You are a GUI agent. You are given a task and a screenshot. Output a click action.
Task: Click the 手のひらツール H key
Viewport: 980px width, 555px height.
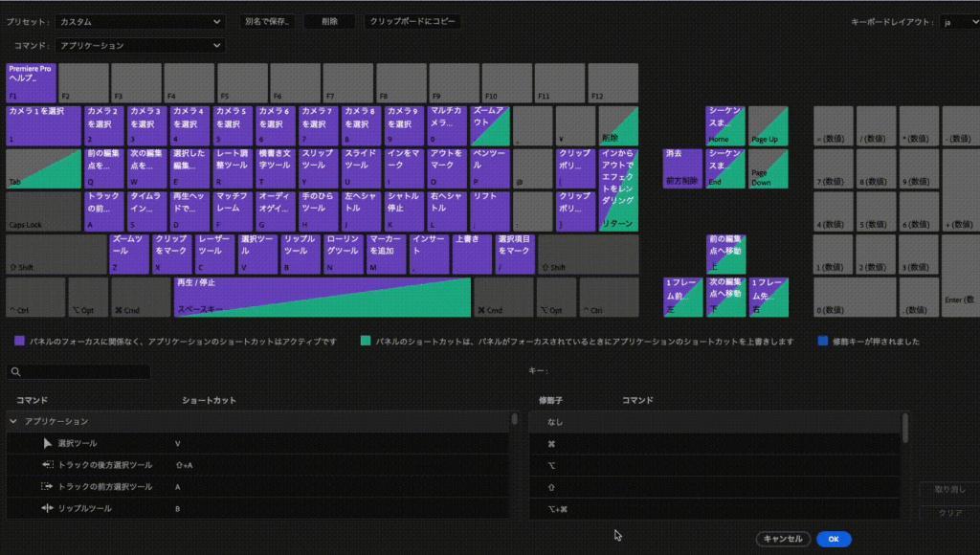(x=318, y=211)
